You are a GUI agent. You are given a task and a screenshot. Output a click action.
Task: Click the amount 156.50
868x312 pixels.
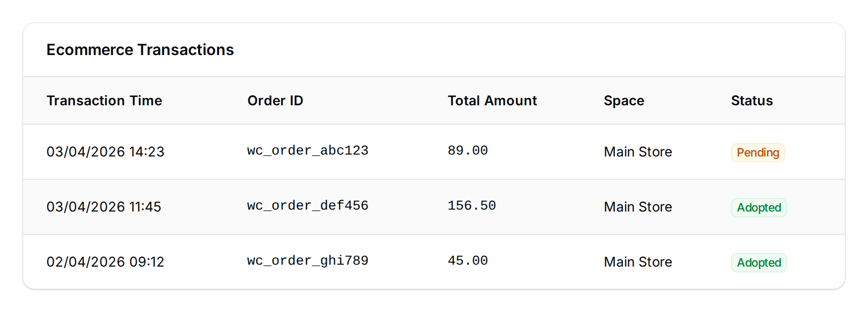(x=471, y=206)
